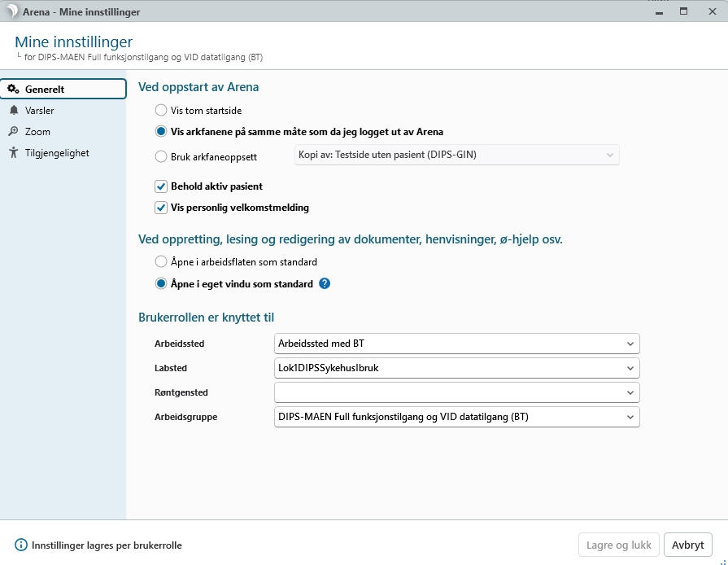Choose the Bruk arkfaneoppsett option
This screenshot has height=565, width=728.
click(x=161, y=157)
